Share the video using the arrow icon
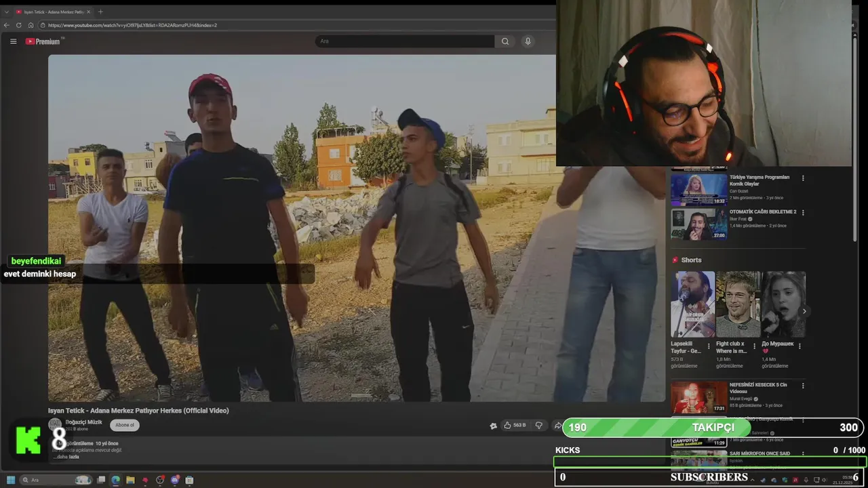This screenshot has height=488, width=868. (x=558, y=425)
